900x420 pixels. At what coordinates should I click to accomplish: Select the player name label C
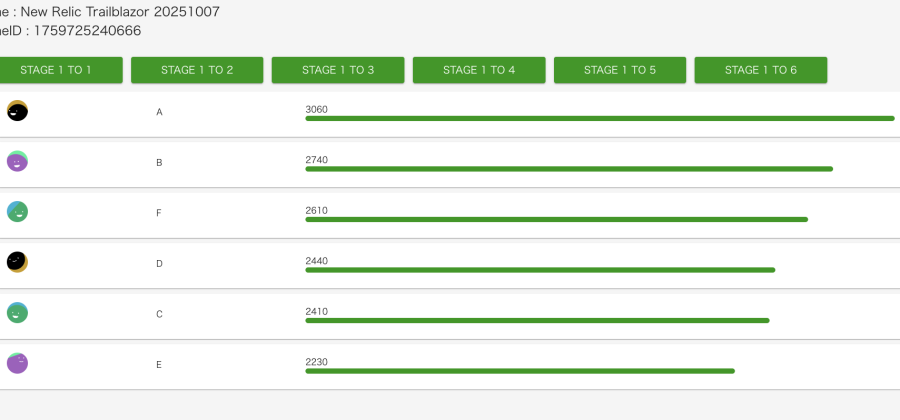pos(159,314)
